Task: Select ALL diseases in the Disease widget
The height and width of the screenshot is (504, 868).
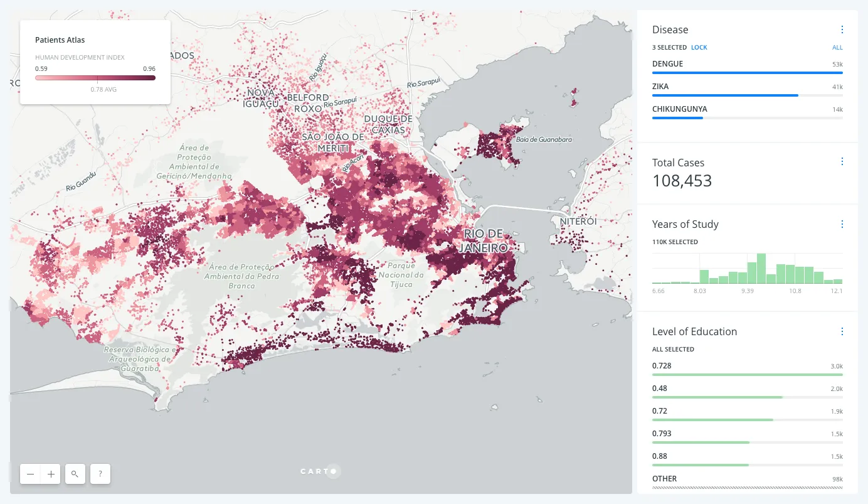Action: 837,47
